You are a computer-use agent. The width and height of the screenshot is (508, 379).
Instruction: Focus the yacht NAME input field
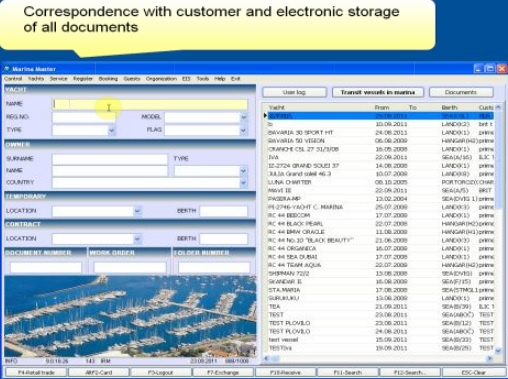click(150, 104)
